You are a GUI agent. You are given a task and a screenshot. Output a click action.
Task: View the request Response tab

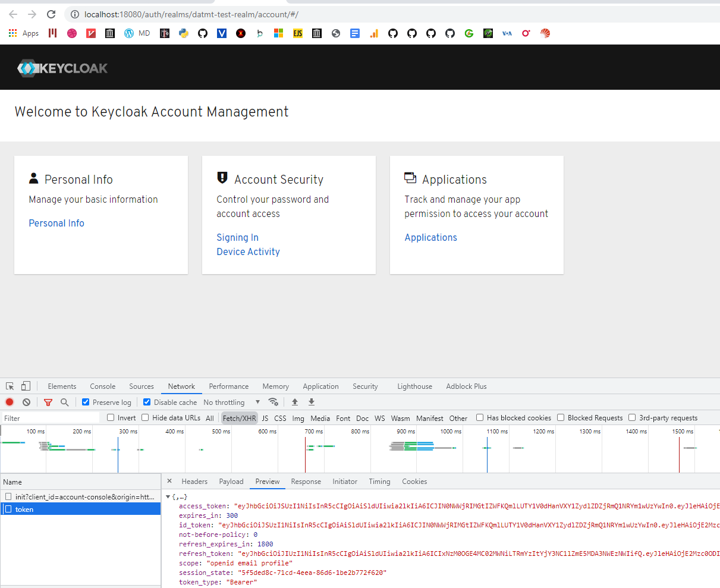pos(306,481)
